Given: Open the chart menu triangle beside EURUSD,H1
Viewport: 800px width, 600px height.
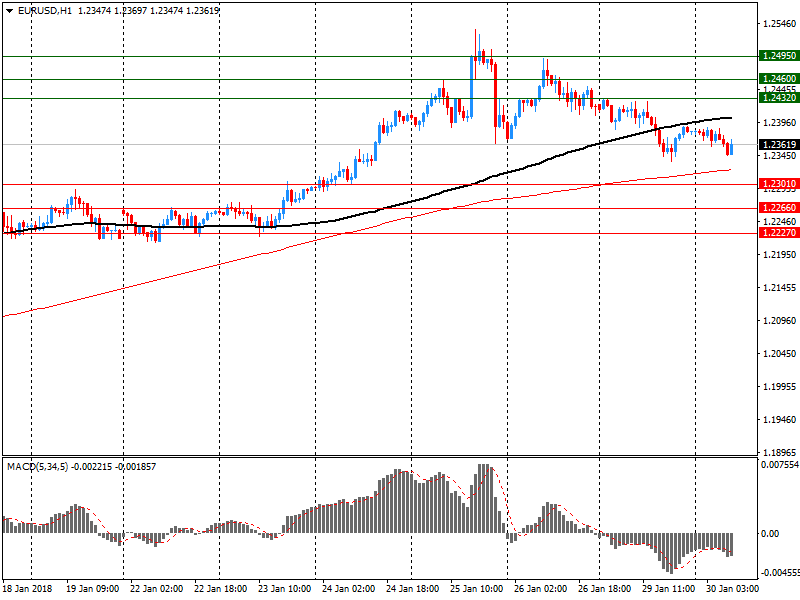Looking at the screenshot, I should tap(9, 11).
